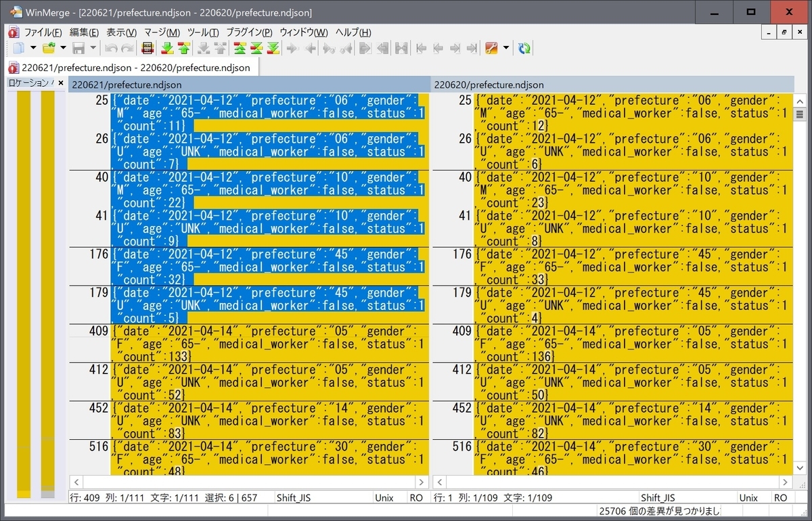Screen dimensions: 812x521
Task: Select the 220621/prefecture.ndjson - 220620 document tab
Action: 133,68
